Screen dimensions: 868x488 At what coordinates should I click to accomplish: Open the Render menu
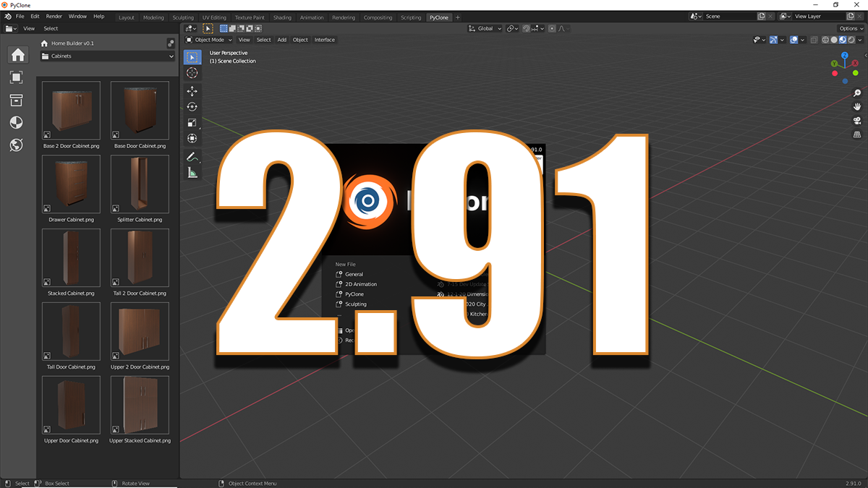[54, 15]
